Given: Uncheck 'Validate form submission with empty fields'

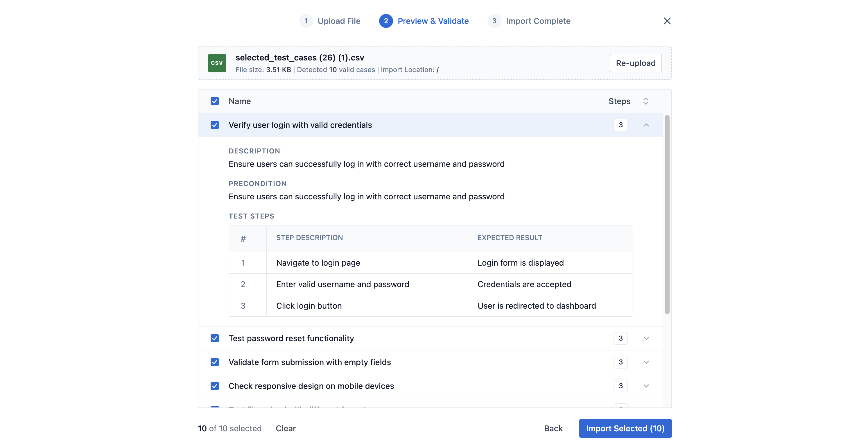Looking at the screenshot, I should [215, 362].
